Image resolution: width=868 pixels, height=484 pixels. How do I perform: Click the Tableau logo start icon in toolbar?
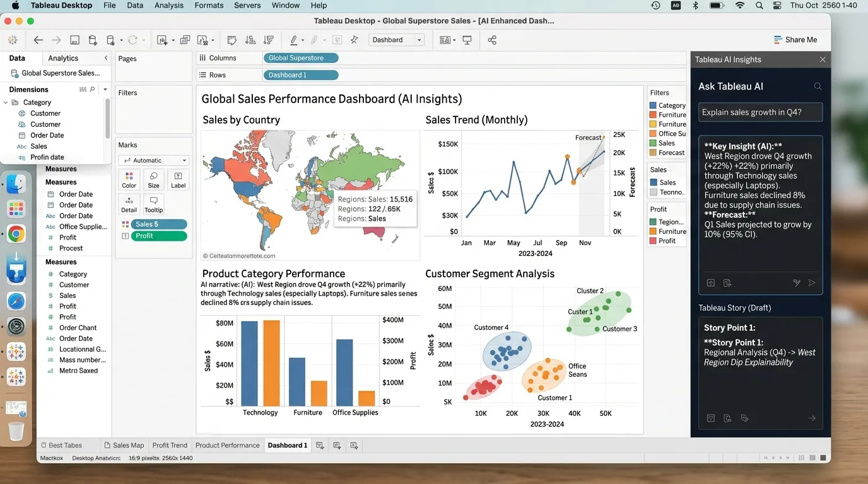[x=13, y=40]
